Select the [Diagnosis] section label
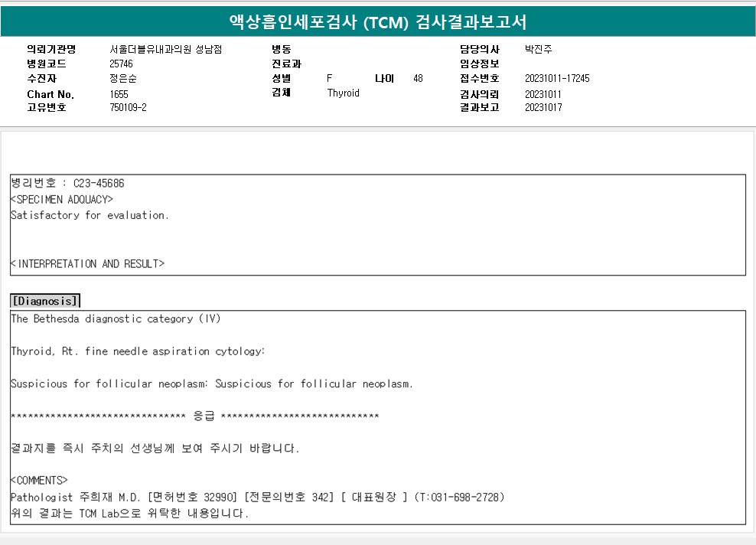The width and height of the screenshot is (756, 545). pyautogui.click(x=45, y=301)
